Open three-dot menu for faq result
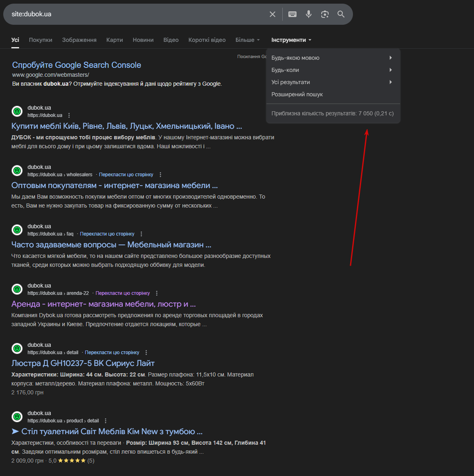The width and height of the screenshot is (474, 476). pos(141,234)
